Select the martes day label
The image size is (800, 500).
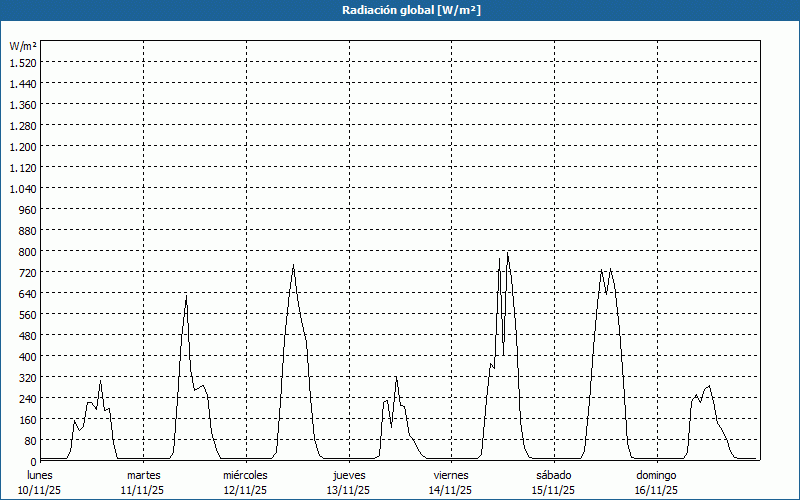[x=143, y=475]
